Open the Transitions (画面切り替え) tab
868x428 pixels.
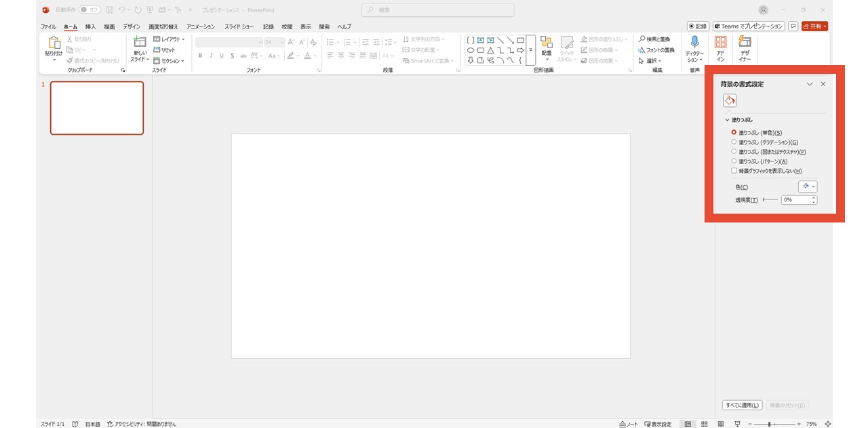tap(163, 26)
